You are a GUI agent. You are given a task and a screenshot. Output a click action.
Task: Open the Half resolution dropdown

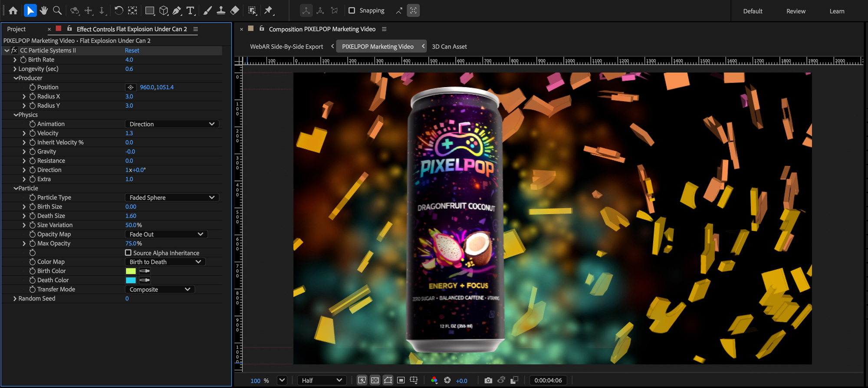[x=322, y=381]
